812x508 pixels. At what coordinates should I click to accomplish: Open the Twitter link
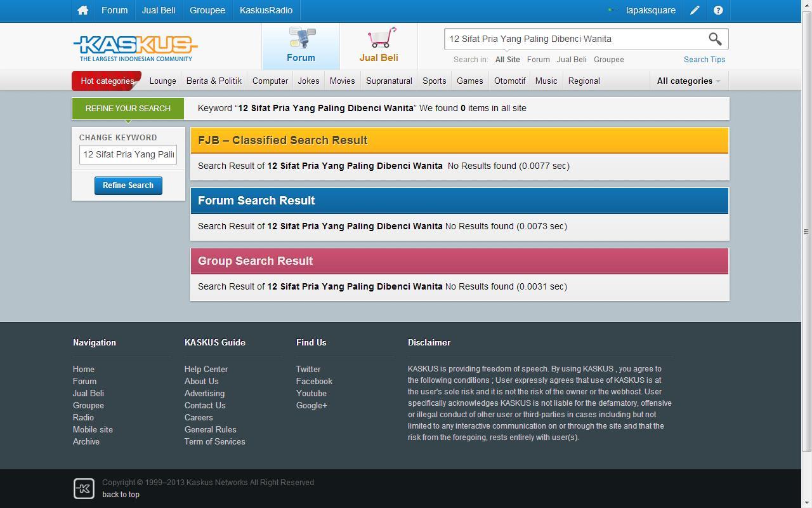click(308, 369)
